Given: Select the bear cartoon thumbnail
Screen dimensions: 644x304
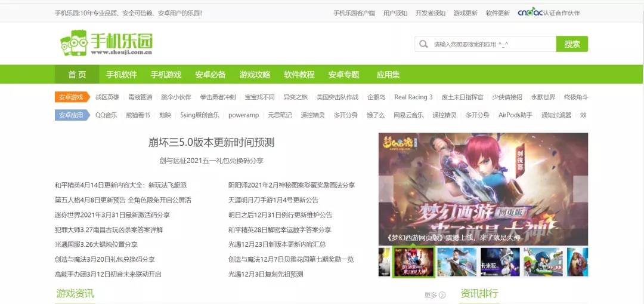Looking at the screenshot, I should (577, 262).
